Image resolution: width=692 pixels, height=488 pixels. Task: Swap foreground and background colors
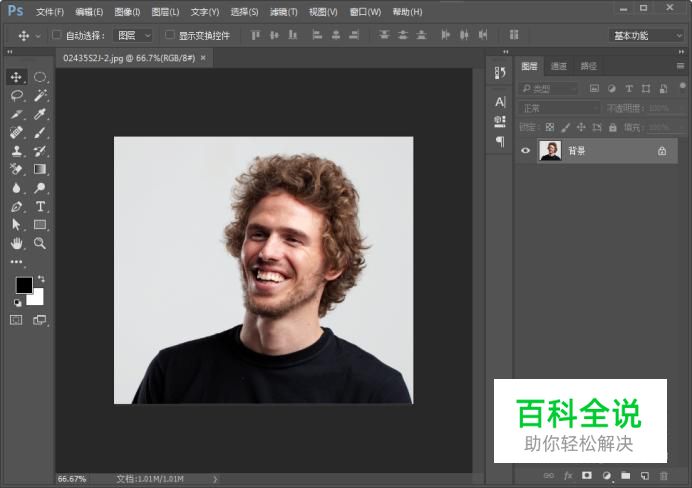(41, 279)
